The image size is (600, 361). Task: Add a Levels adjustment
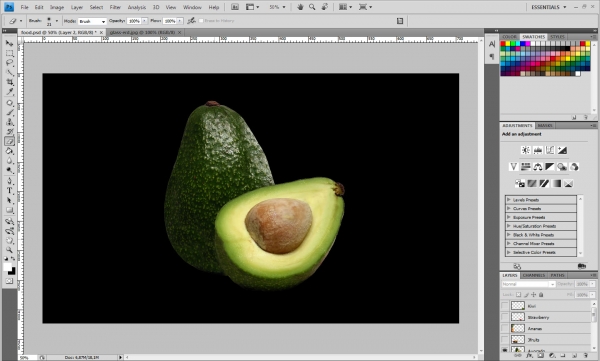click(x=538, y=150)
